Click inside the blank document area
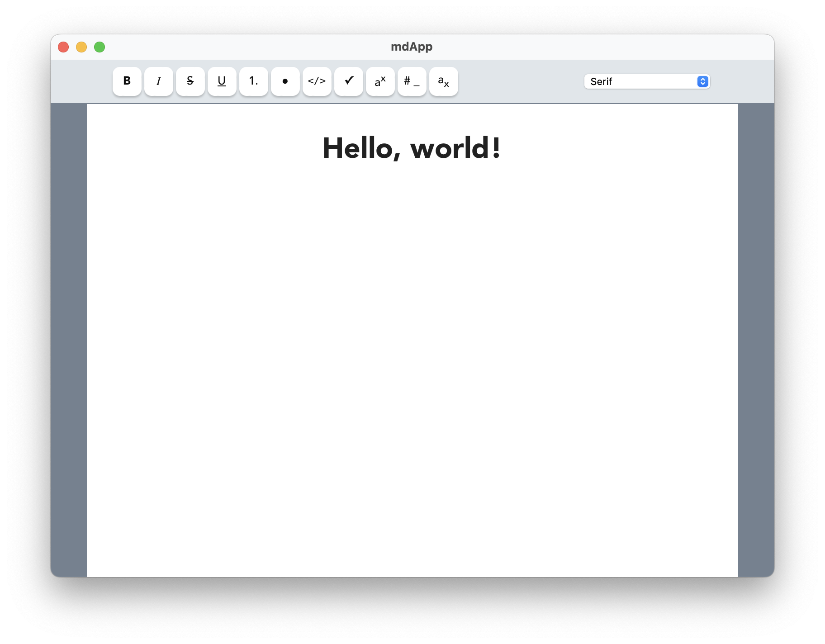825x644 pixels. 411,317
